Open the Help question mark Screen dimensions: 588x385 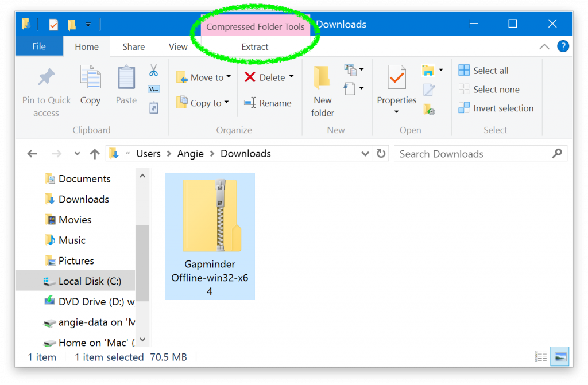[563, 46]
